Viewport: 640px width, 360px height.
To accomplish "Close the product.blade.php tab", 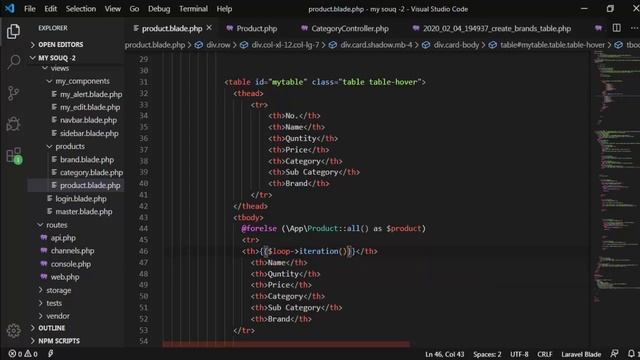I will coord(209,27).
